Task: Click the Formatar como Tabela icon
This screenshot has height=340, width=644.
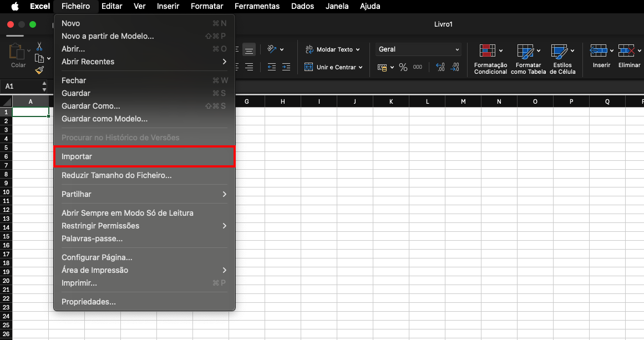Action: coord(525,52)
